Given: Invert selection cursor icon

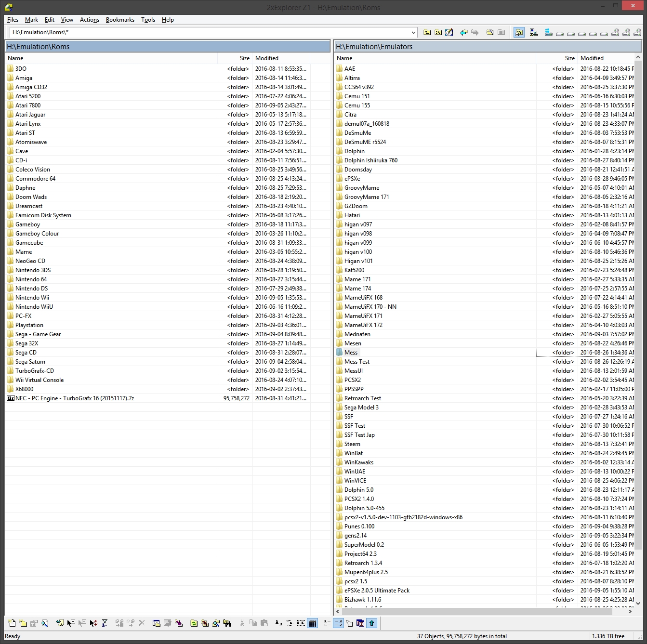Looking at the screenshot, I should (x=93, y=623).
